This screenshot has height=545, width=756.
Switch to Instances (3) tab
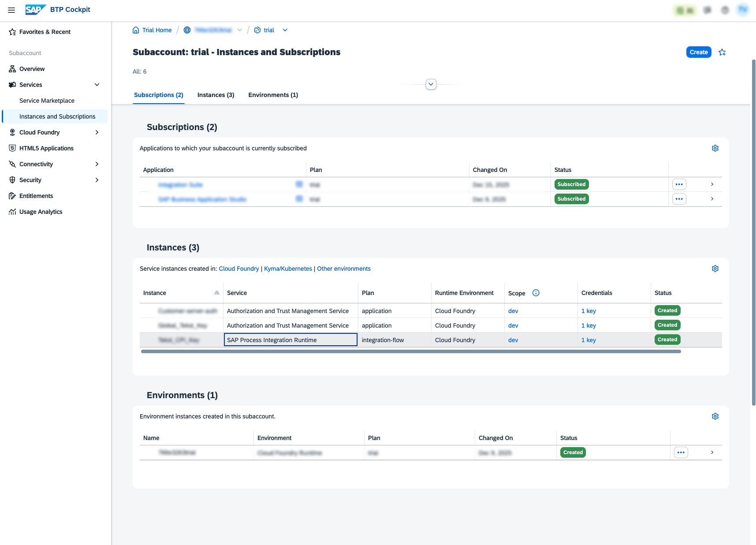(216, 95)
